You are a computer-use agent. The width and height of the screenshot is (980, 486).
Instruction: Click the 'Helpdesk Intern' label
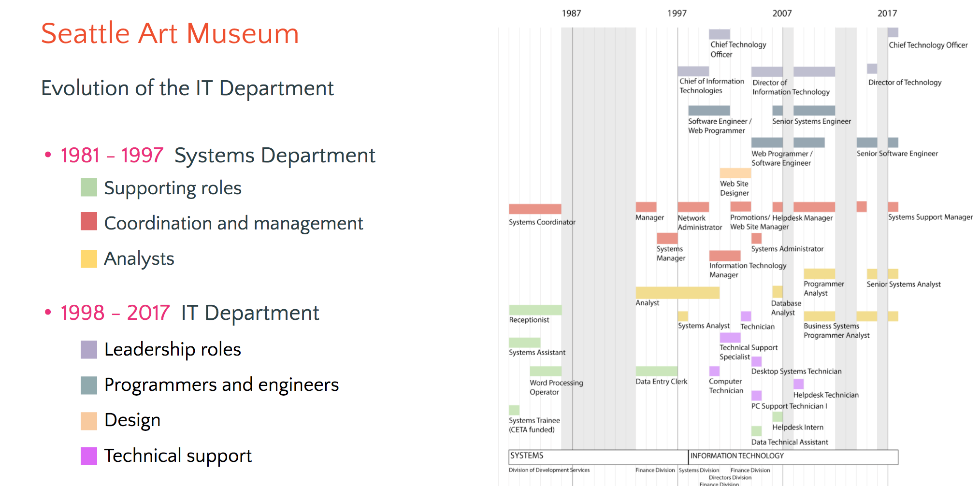point(798,428)
